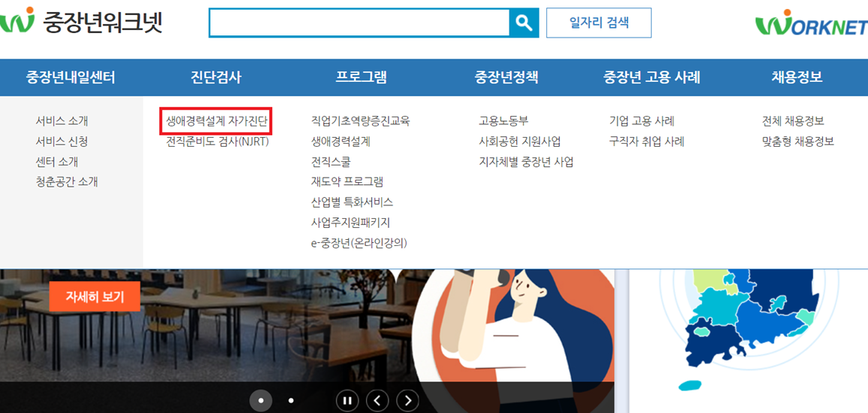
Task: Go to previous banner slide arrow
Action: [377, 400]
